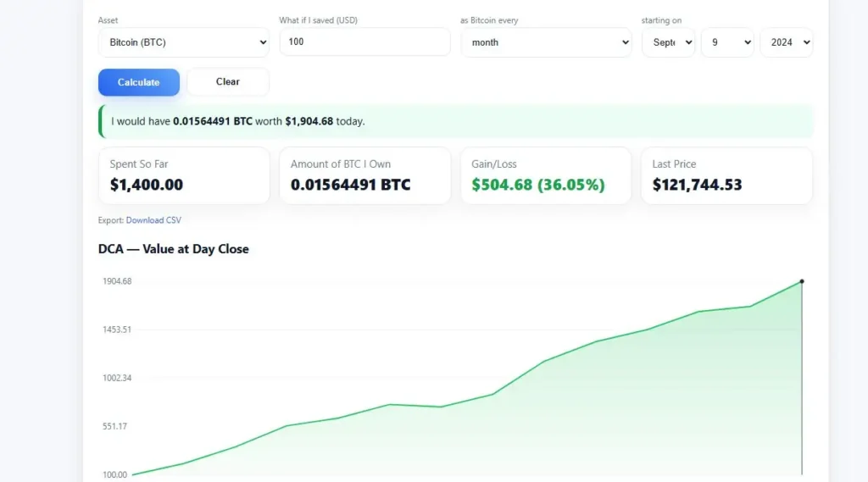The height and width of the screenshot is (482, 868).
Task: Click the 100.00 y-axis label
Action: click(x=115, y=474)
